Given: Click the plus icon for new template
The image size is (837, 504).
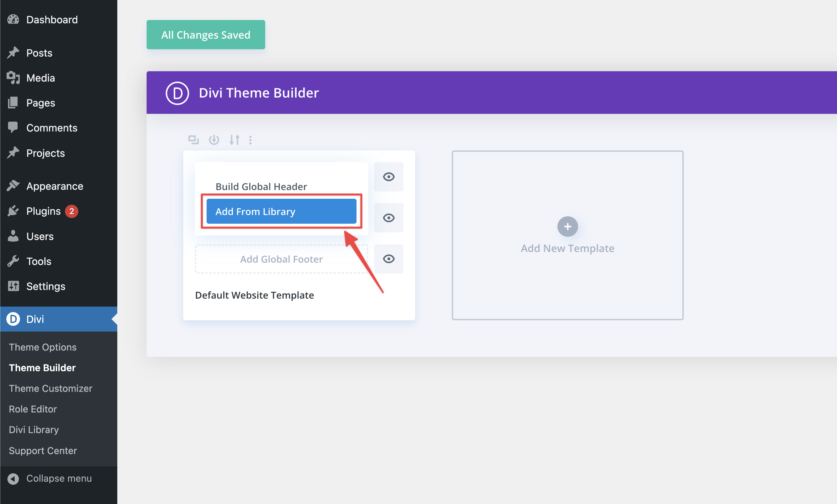Looking at the screenshot, I should 568,226.
